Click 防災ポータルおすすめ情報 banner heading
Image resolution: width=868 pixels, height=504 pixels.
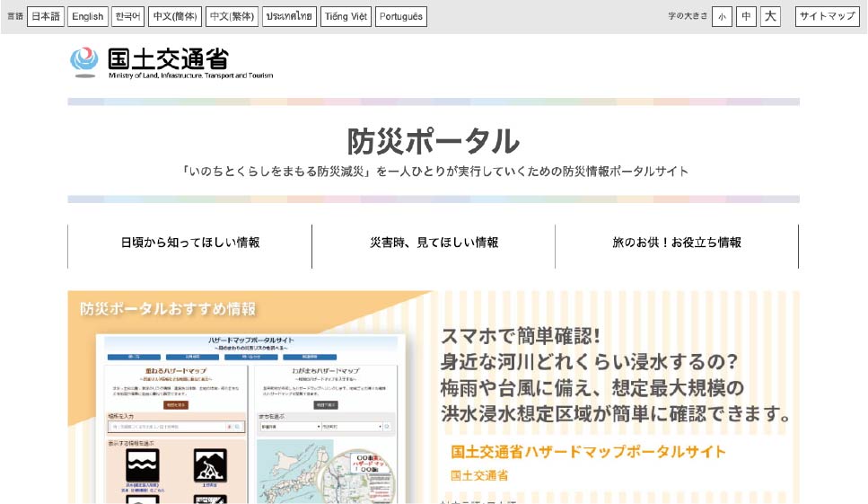(168, 308)
